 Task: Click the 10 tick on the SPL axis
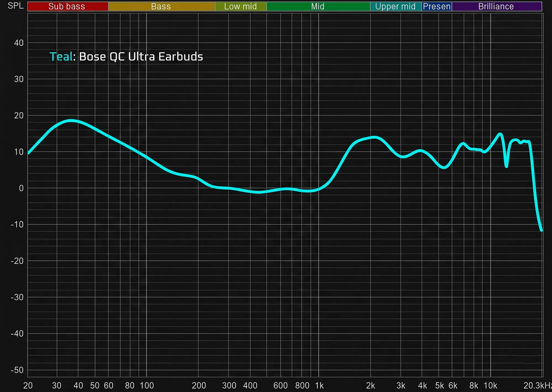[19, 152]
